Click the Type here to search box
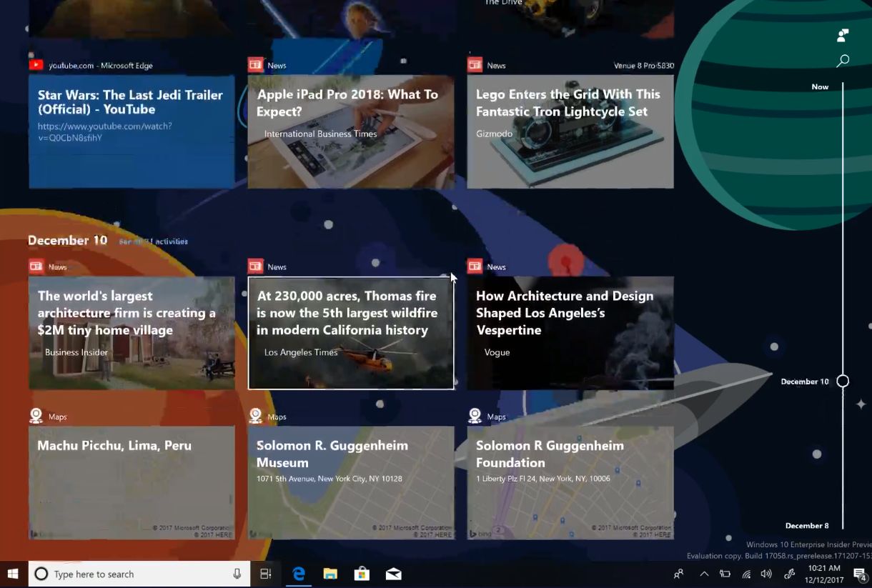 139,574
